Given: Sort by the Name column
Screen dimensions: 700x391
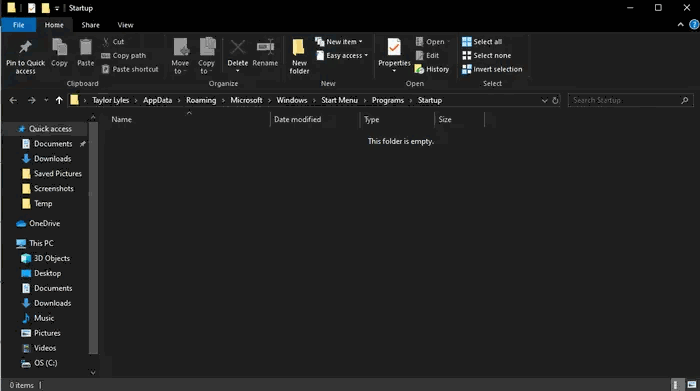Looking at the screenshot, I should [x=188, y=120].
